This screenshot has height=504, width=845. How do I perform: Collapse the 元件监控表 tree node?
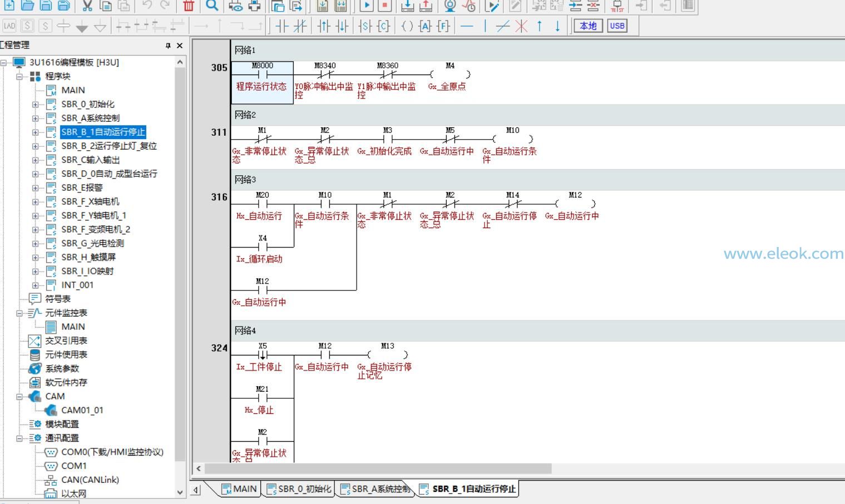click(19, 313)
